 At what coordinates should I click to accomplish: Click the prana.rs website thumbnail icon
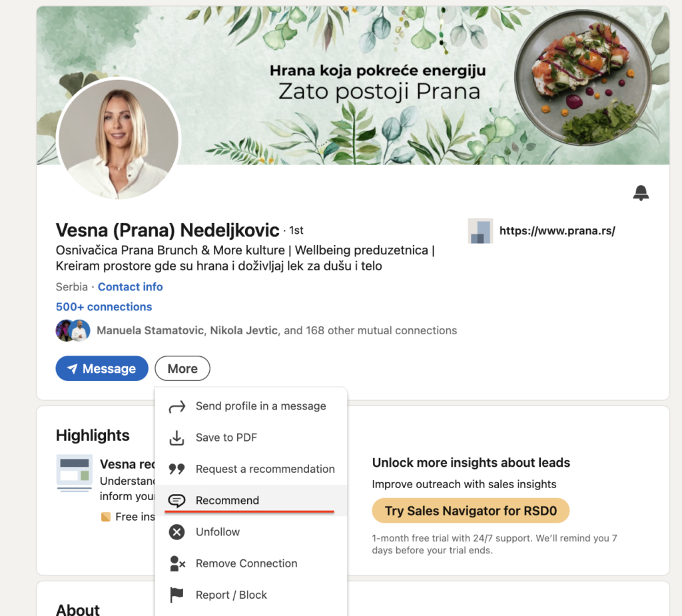480,231
